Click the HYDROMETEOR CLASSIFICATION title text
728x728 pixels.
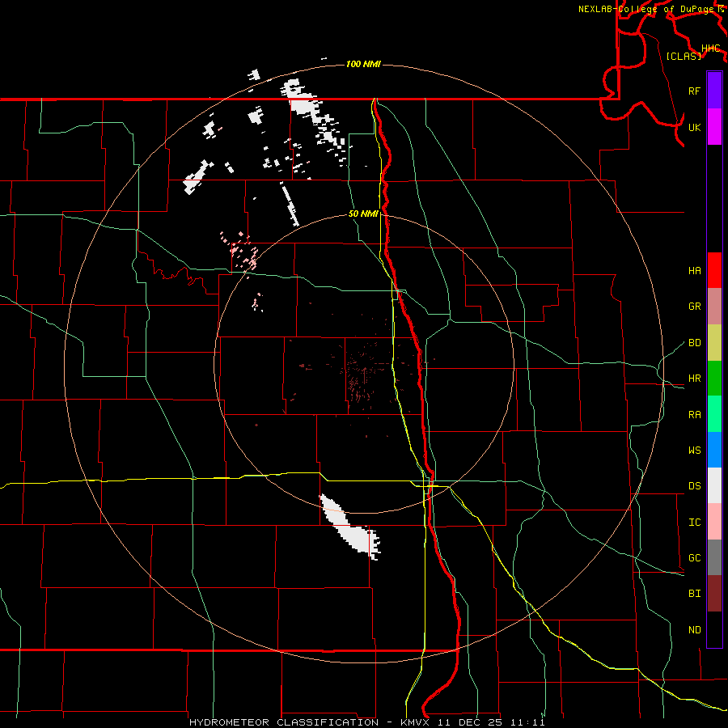click(284, 722)
